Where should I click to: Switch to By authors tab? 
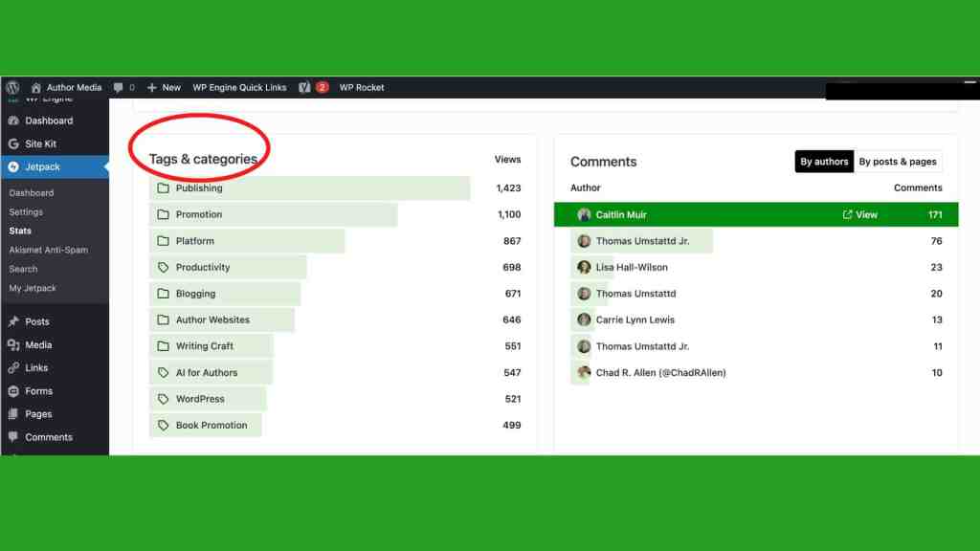(824, 162)
